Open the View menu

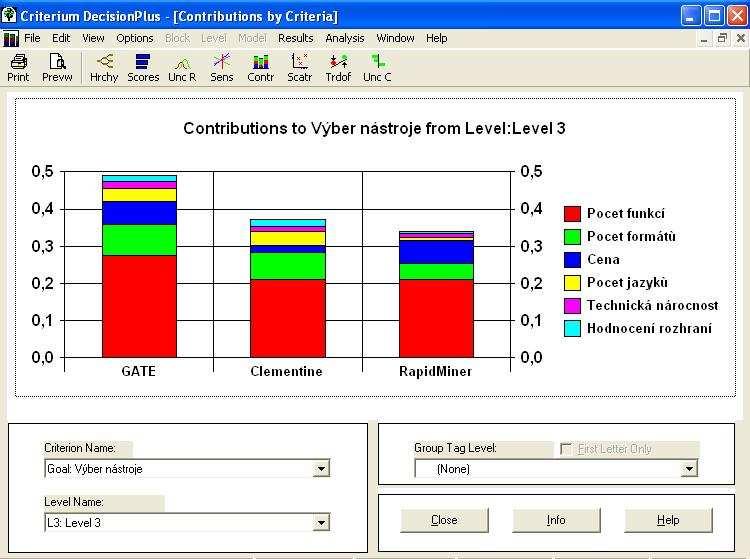[93, 38]
